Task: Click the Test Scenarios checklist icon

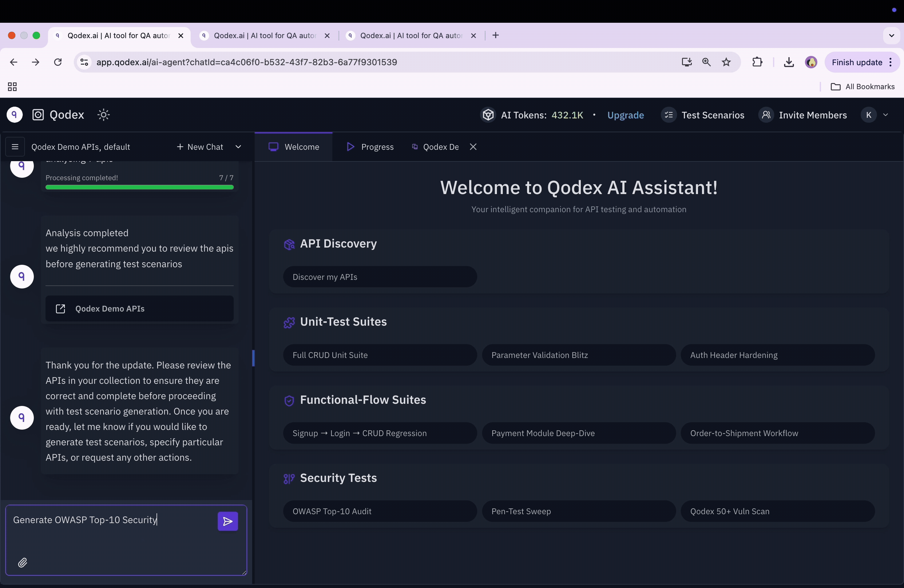Action: point(669,115)
